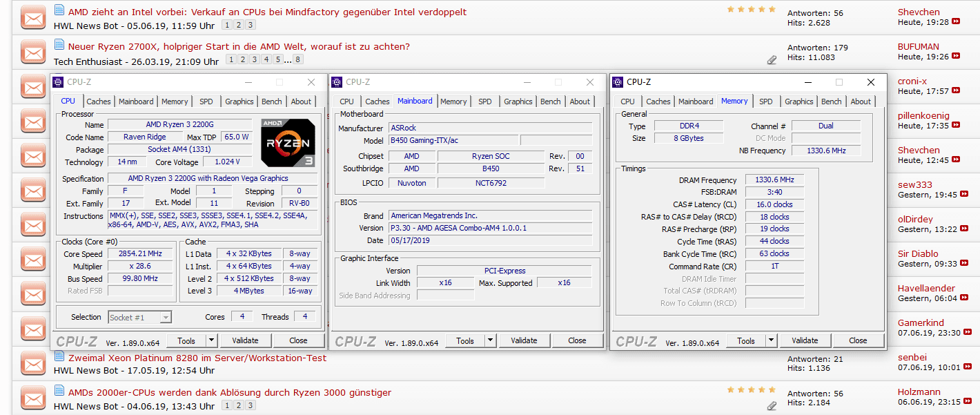
Task: Open the Bench tab in the Ryzen processor window
Action: pos(272,102)
